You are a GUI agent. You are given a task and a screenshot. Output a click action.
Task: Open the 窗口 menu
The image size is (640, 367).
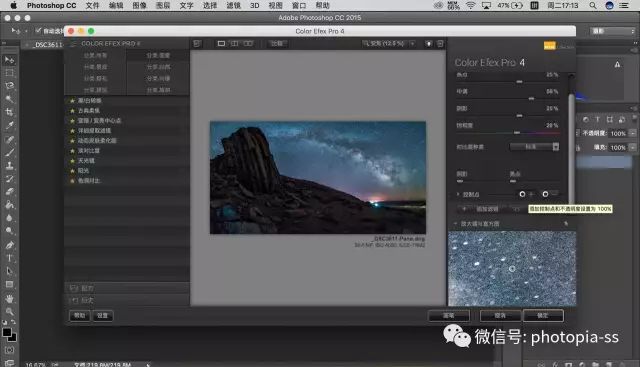299,5
